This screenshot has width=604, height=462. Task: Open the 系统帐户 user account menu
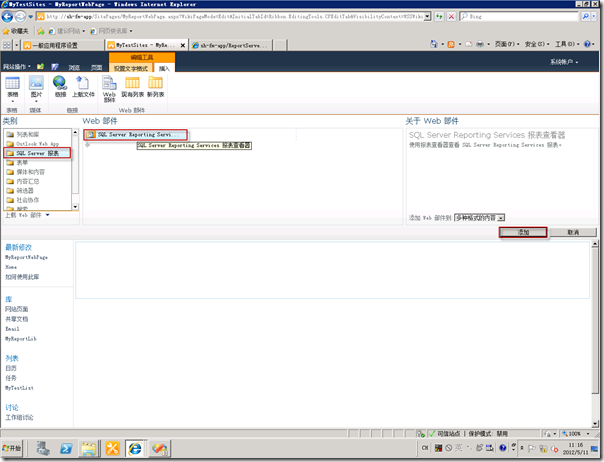click(564, 62)
